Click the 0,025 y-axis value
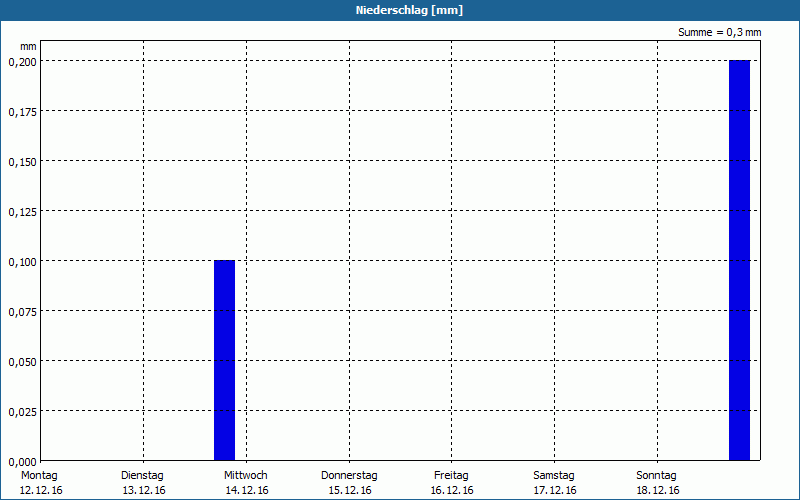 pos(22,412)
